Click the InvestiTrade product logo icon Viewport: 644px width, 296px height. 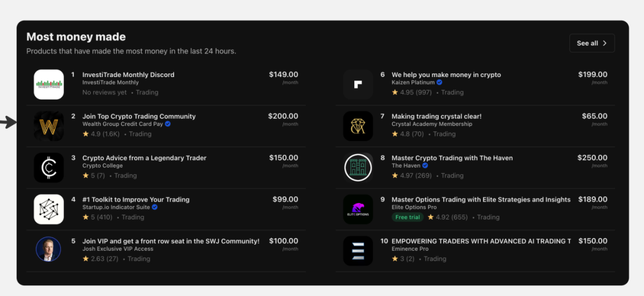click(49, 84)
